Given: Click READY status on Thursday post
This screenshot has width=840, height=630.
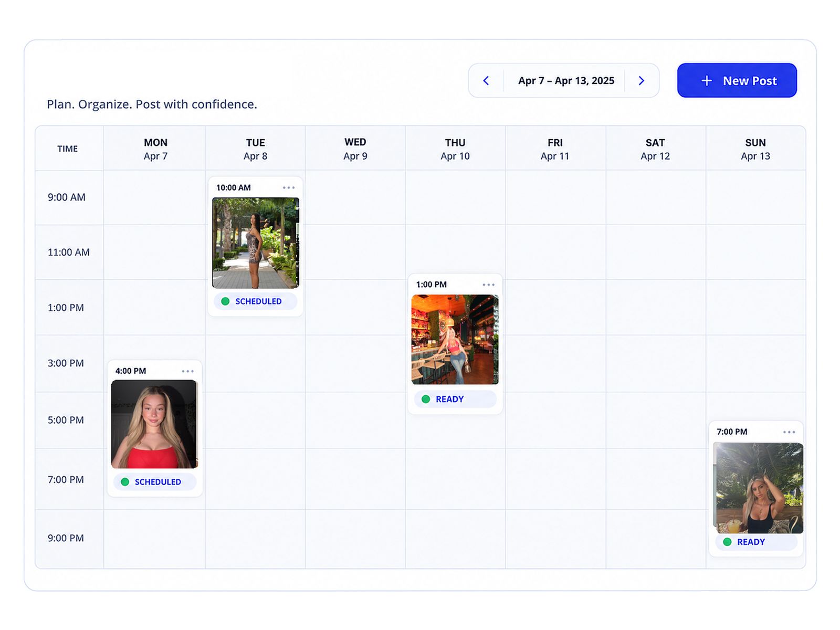Looking at the screenshot, I should pyautogui.click(x=455, y=399).
